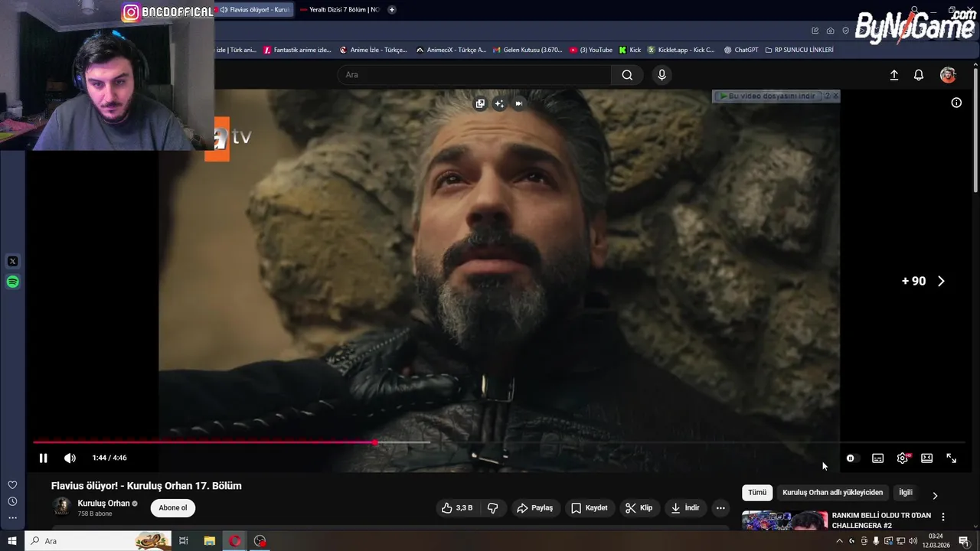This screenshot has height=551, width=980.
Task: Dislike the video with thumbs-down
Action: pos(492,507)
